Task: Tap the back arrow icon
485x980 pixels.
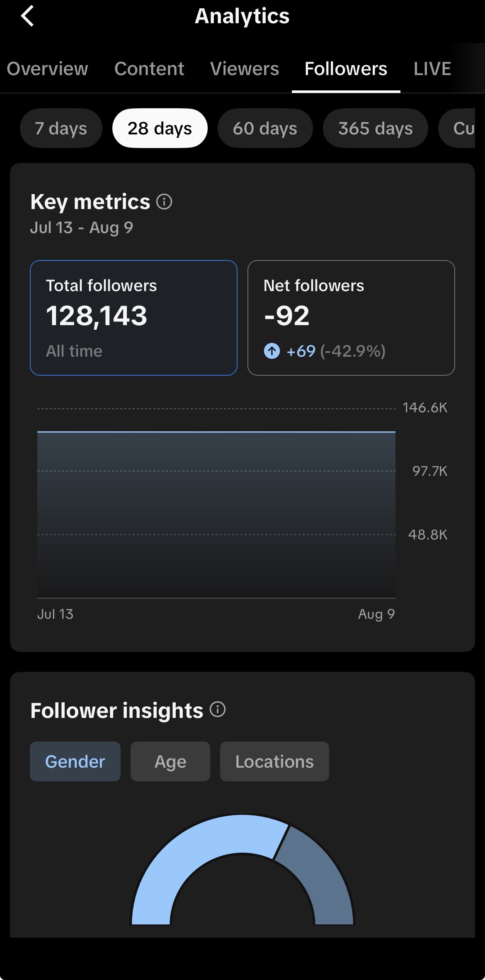Action: tap(27, 16)
